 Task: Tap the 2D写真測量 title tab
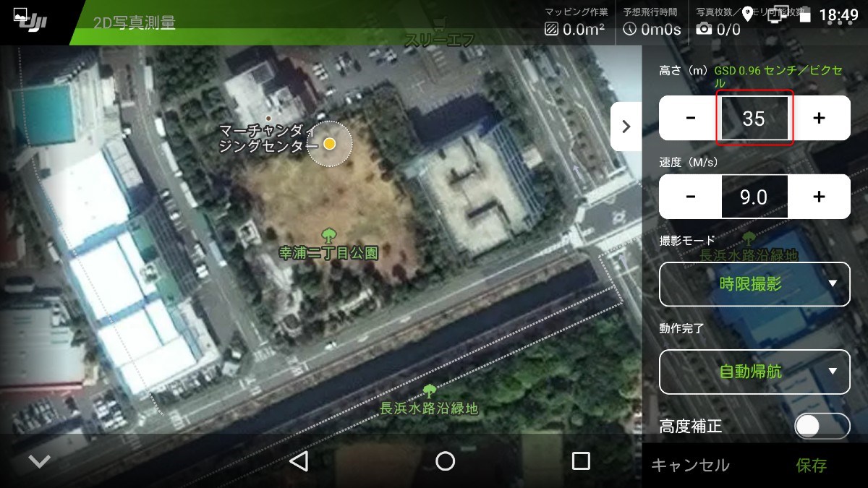135,22
